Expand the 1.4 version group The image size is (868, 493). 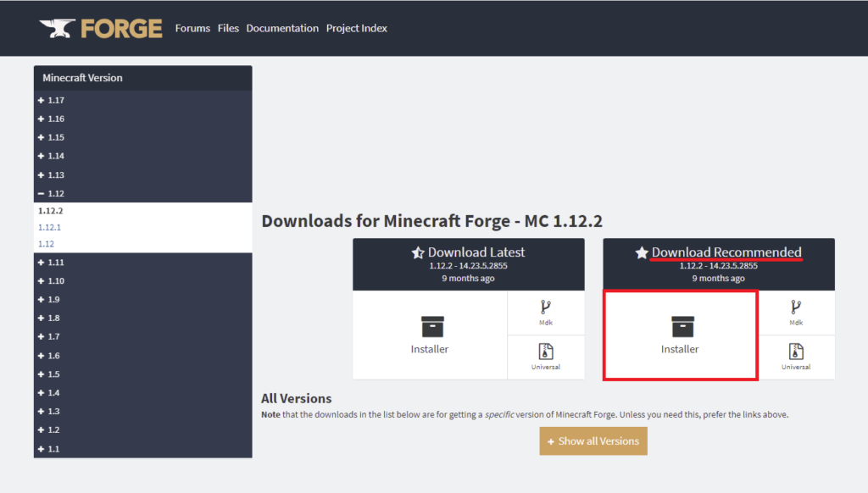click(x=142, y=393)
